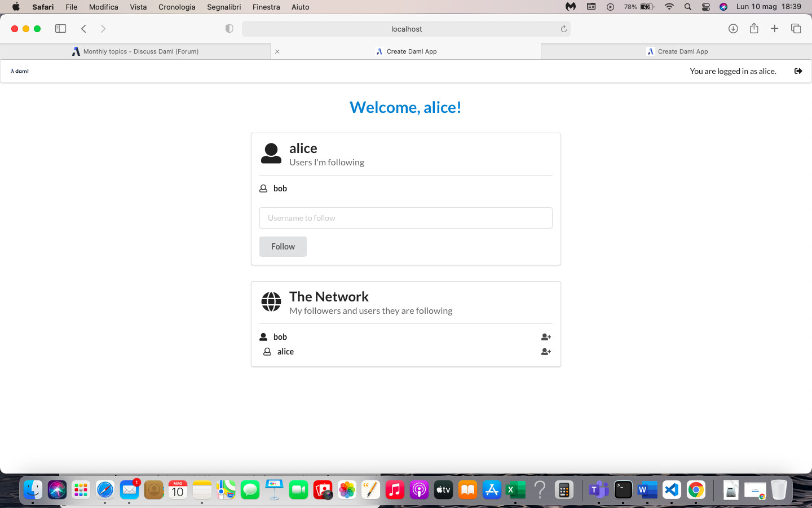Show Safari downloads

point(733,29)
